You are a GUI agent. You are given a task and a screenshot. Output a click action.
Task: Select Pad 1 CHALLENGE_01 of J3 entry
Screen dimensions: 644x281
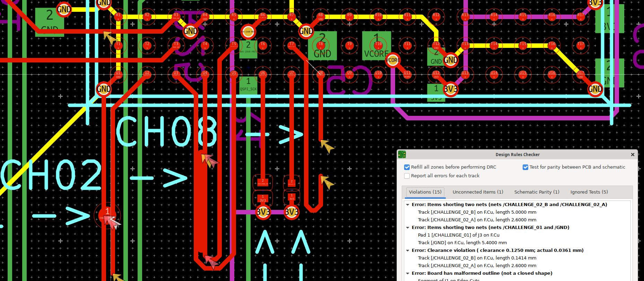point(458,235)
